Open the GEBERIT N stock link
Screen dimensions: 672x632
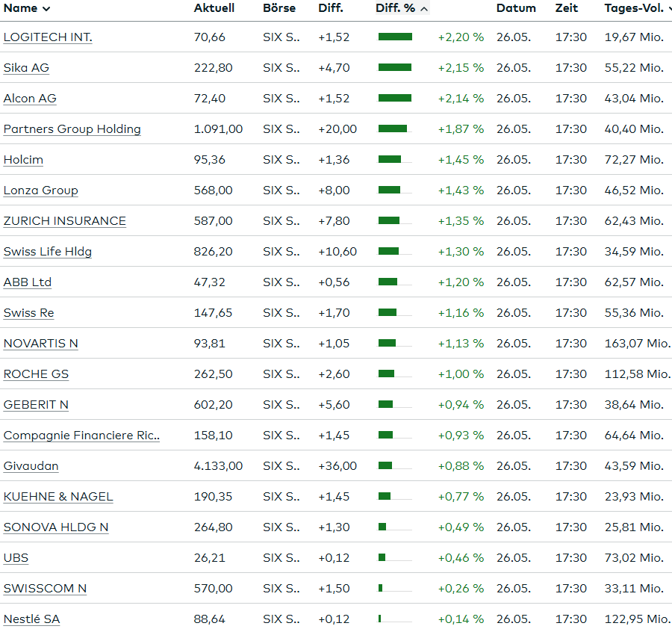[36, 405]
